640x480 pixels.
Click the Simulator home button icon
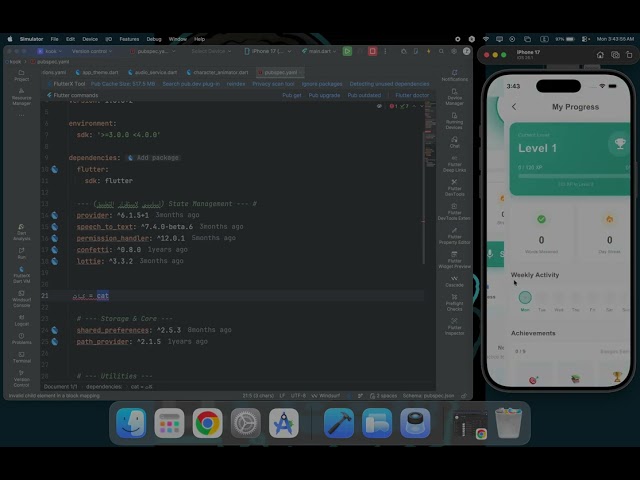(600, 55)
